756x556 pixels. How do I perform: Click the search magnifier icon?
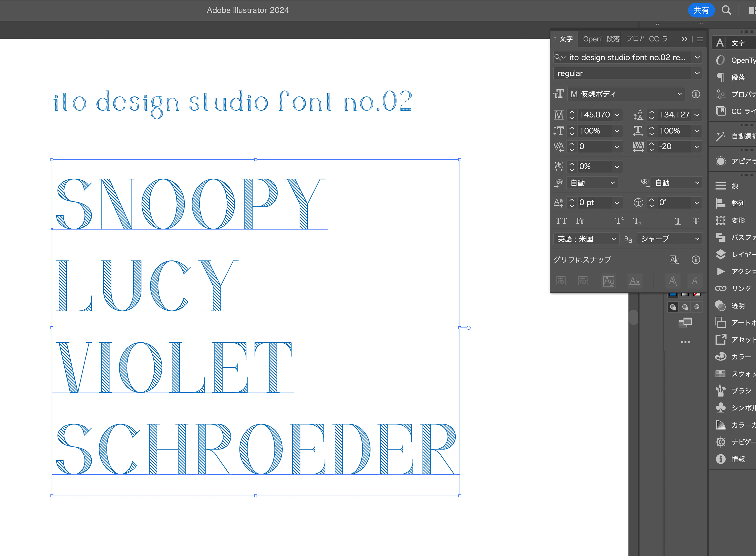[726, 10]
